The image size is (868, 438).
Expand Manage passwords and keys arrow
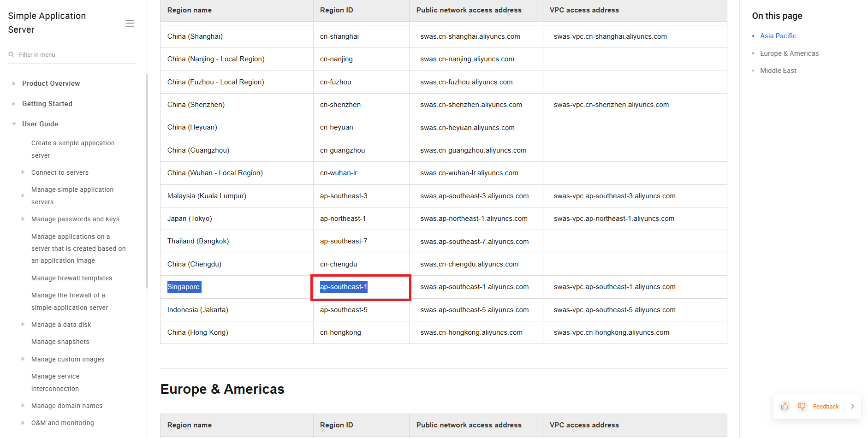coord(23,219)
